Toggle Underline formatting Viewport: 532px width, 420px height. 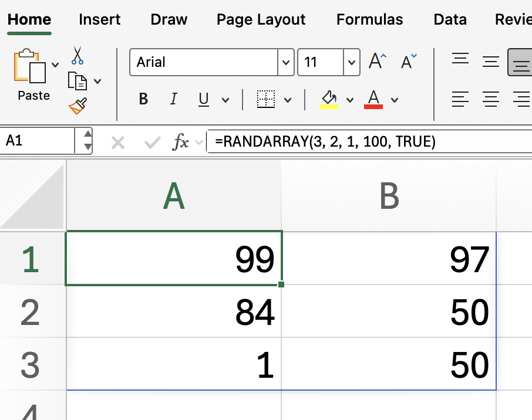click(x=204, y=99)
